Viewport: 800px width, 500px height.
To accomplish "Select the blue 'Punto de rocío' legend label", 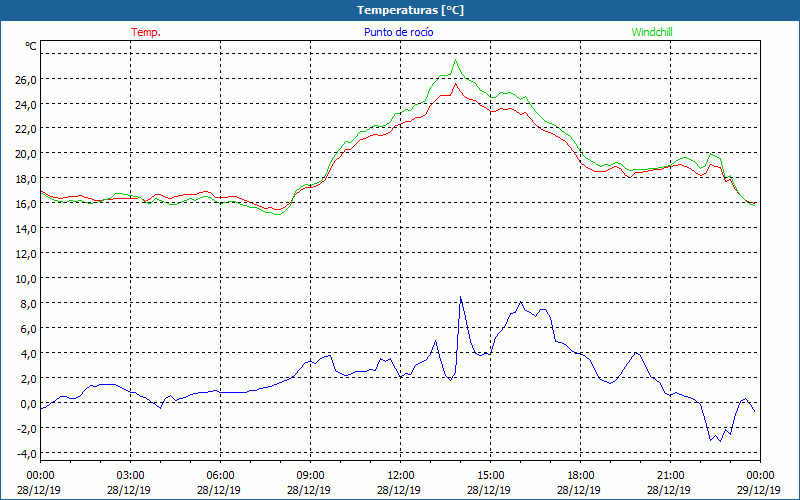I will (398, 32).
